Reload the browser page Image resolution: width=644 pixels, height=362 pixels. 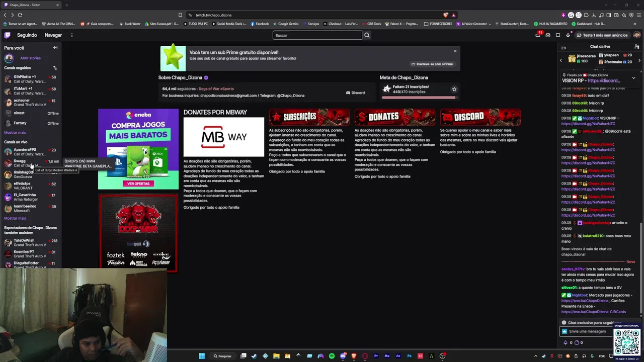pyautogui.click(x=20, y=15)
